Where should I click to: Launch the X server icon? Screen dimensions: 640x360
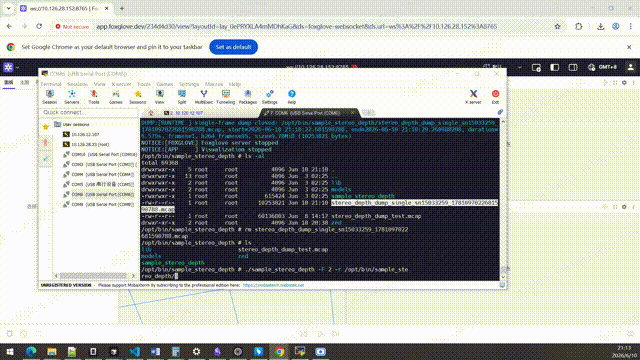coord(473,97)
